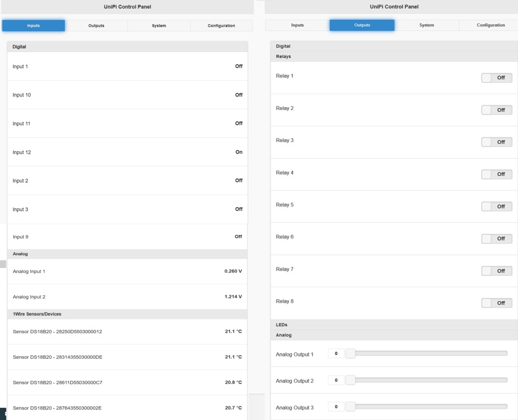The image size is (518, 420).
Task: Click the 1.214 V reading
Action: pyautogui.click(x=233, y=296)
